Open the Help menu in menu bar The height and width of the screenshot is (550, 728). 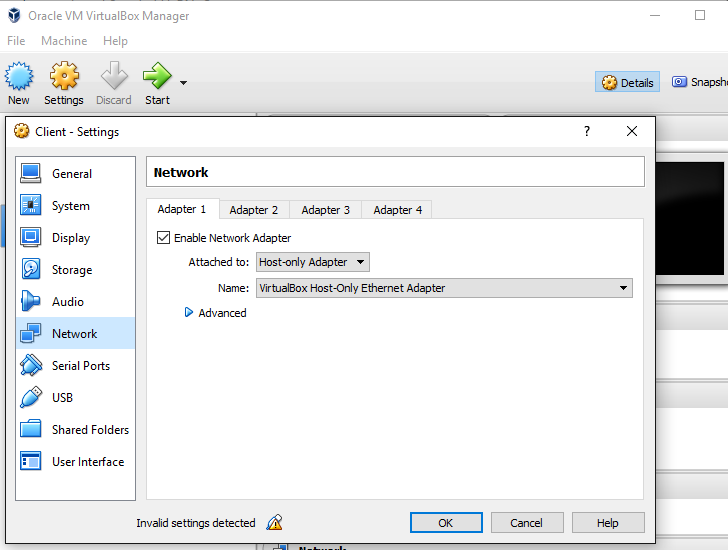tap(115, 41)
